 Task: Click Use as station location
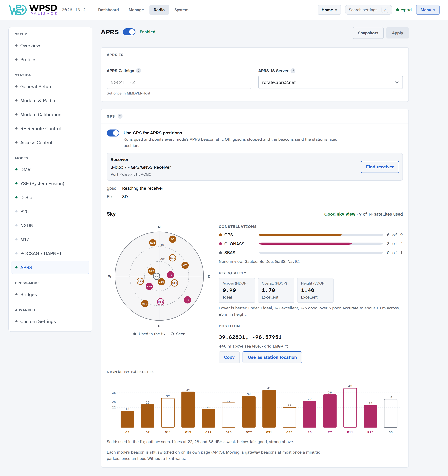tap(272, 357)
